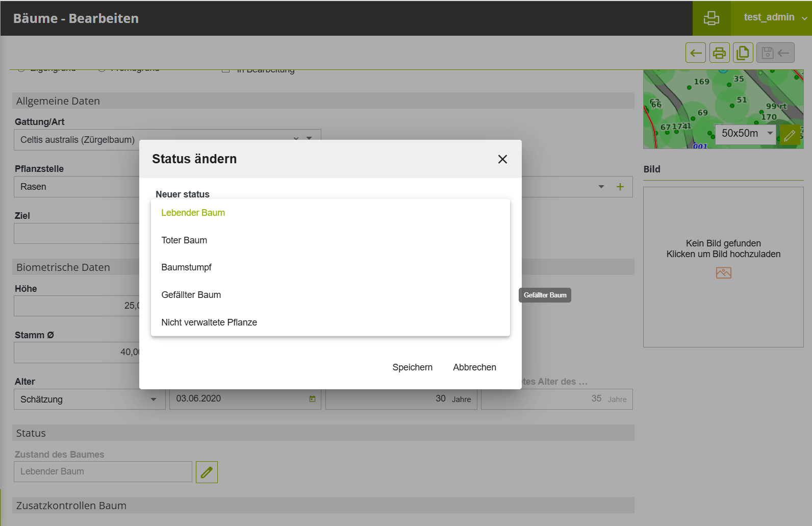Open the Schätzung dropdown under Alter

click(x=153, y=399)
